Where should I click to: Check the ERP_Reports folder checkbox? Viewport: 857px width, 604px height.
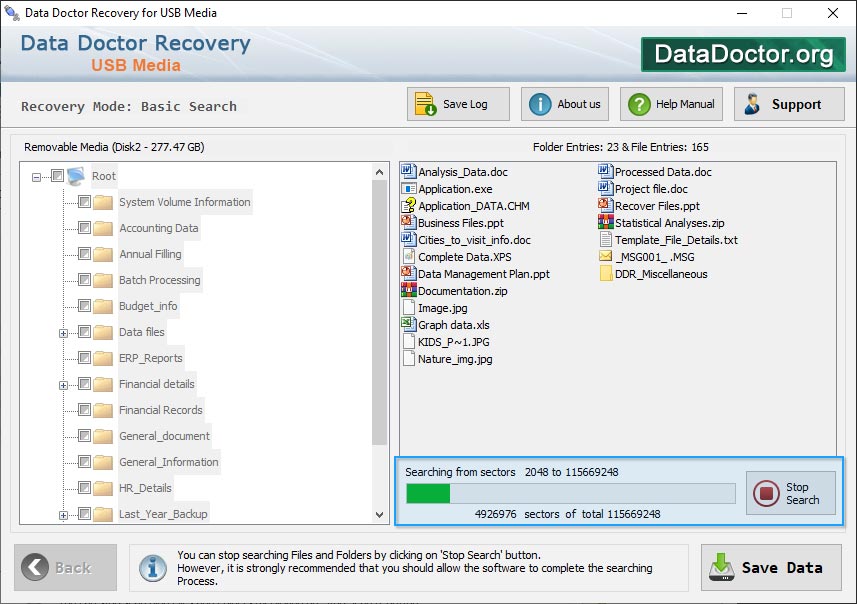point(84,357)
